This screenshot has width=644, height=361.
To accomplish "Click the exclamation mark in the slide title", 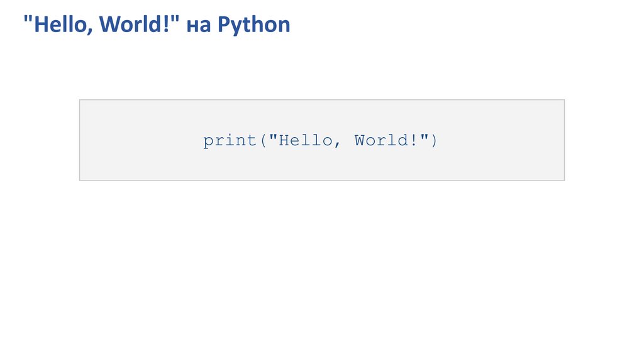I will pyautogui.click(x=170, y=25).
